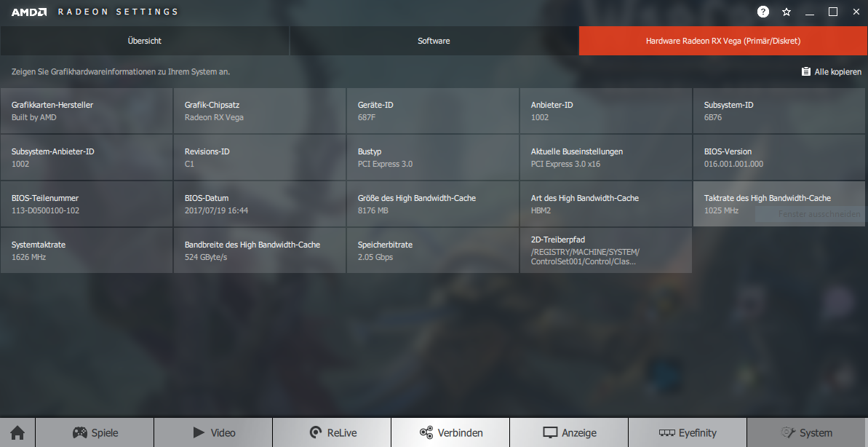Image resolution: width=868 pixels, height=447 pixels.
Task: Switch to the Übersicht tab
Action: pyautogui.click(x=145, y=41)
